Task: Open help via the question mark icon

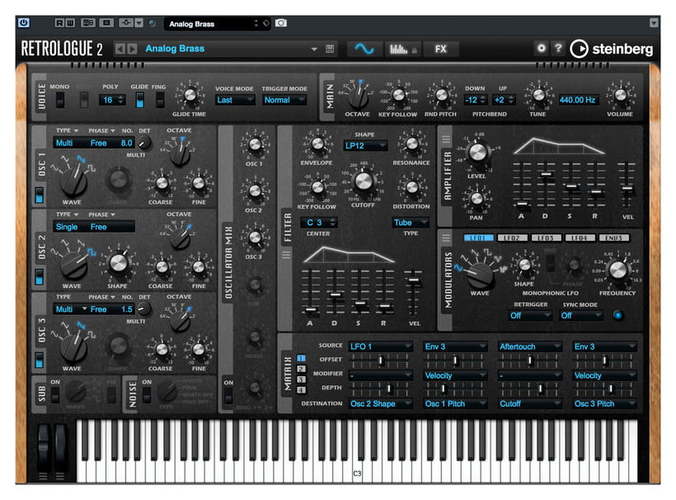Action: point(558,48)
